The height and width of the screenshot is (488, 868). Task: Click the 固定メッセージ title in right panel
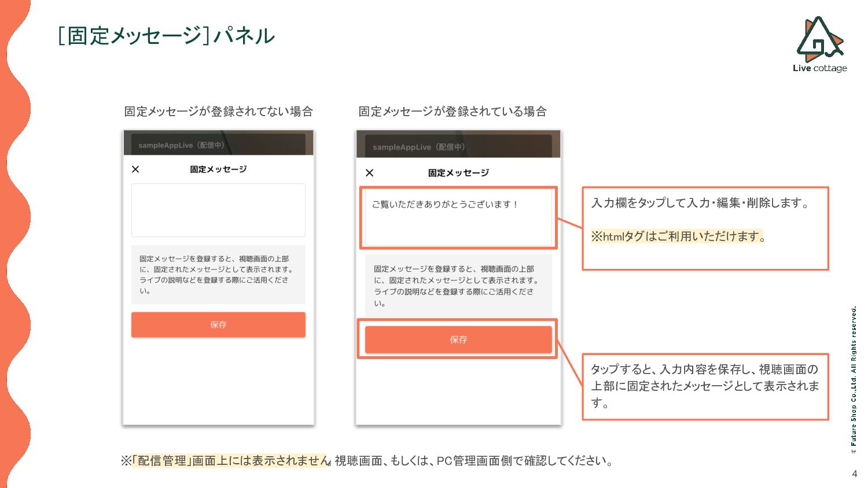(x=458, y=173)
